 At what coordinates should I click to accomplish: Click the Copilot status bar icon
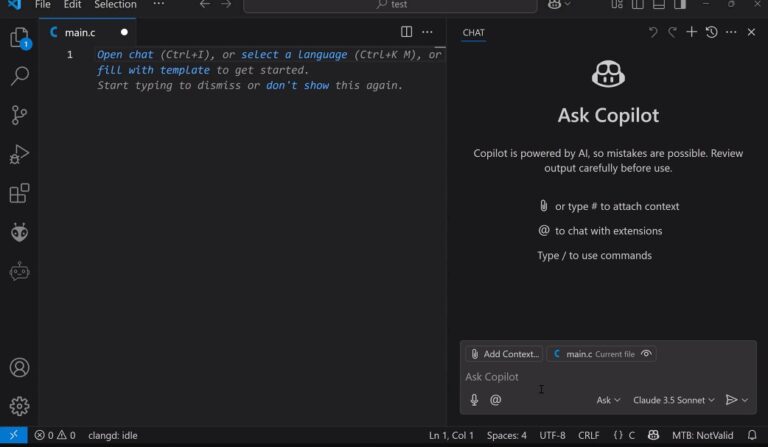click(x=653, y=435)
